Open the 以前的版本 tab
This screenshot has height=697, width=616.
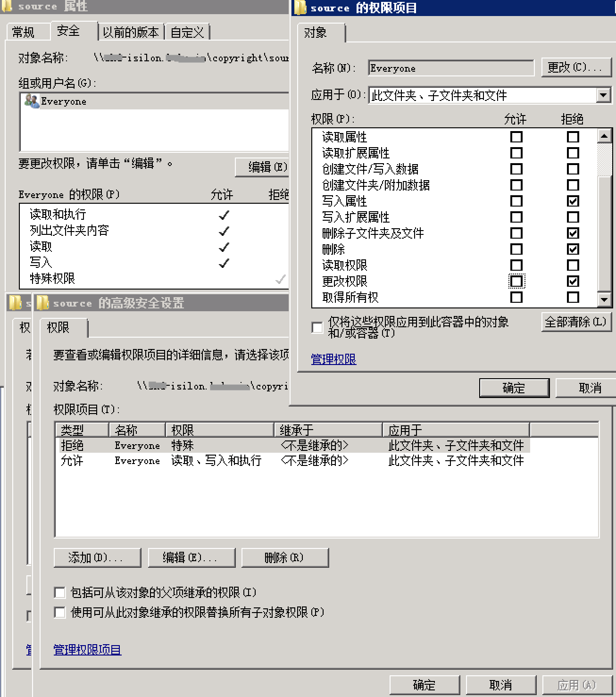(131, 32)
